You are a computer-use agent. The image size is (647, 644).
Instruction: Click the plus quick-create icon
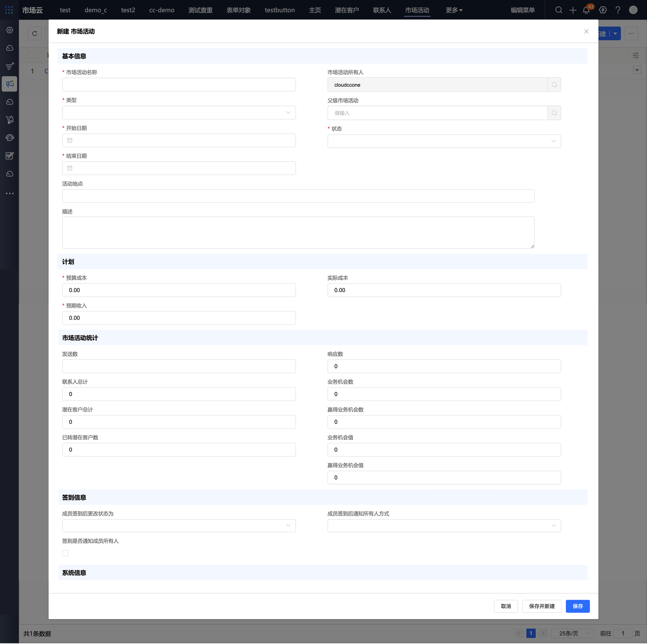(x=573, y=10)
